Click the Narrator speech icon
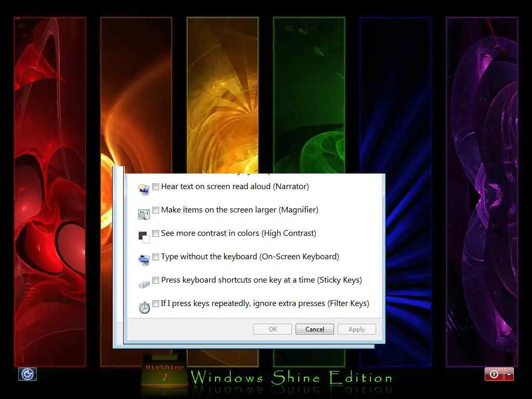This screenshot has width=532, height=399. tap(144, 190)
